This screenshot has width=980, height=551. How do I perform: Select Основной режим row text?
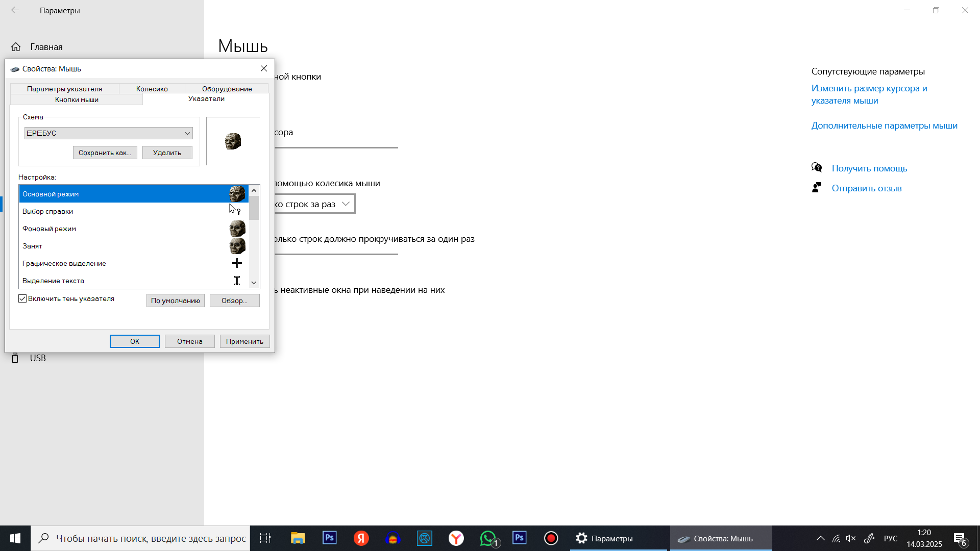(x=51, y=194)
